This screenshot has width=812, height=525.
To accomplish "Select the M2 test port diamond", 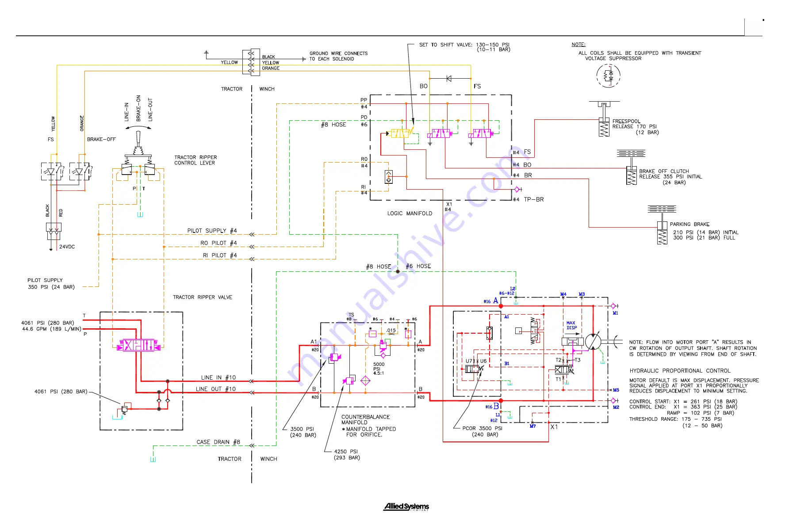I will tap(613, 401).
